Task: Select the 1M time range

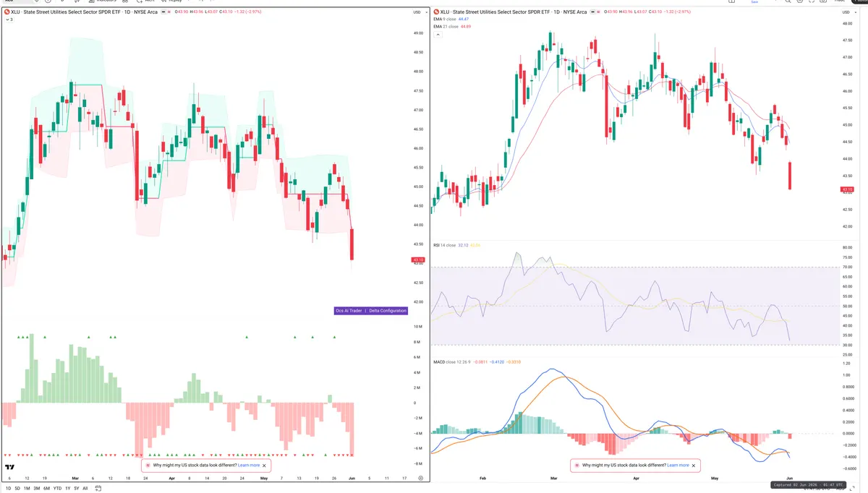Action: pos(27,488)
